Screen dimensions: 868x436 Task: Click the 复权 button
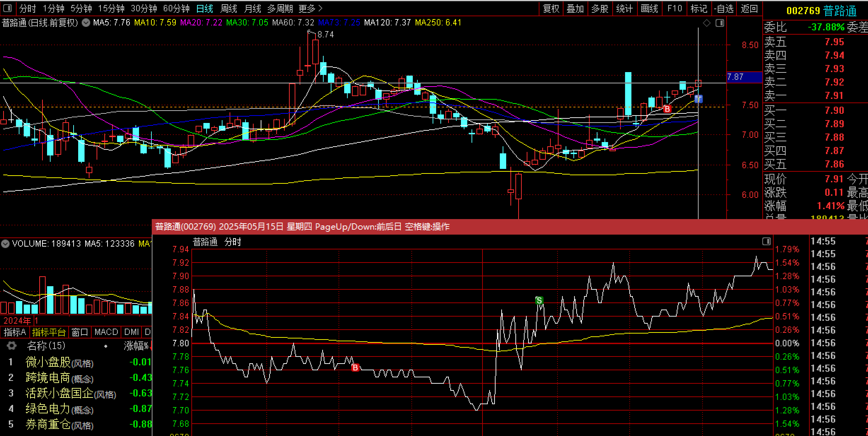pos(551,8)
